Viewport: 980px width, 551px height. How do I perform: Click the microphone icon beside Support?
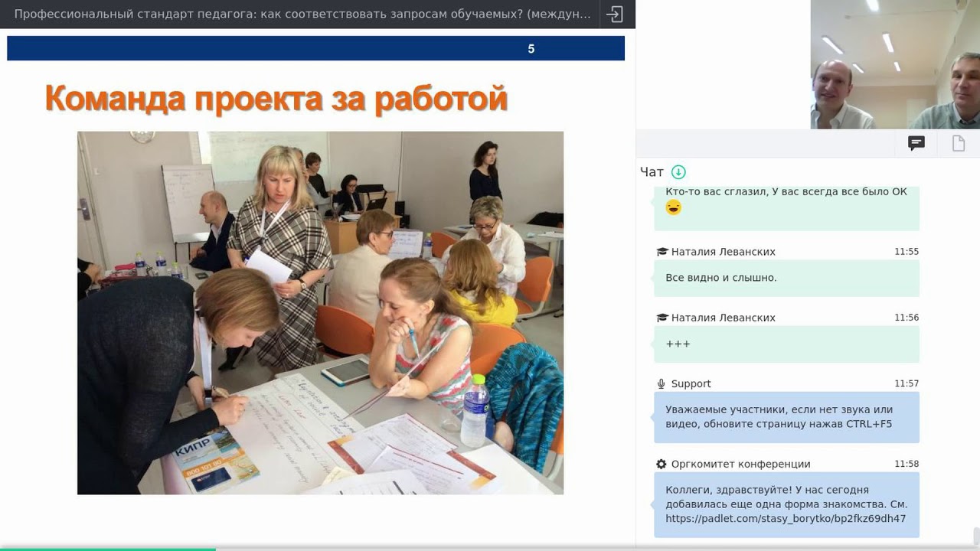661,383
